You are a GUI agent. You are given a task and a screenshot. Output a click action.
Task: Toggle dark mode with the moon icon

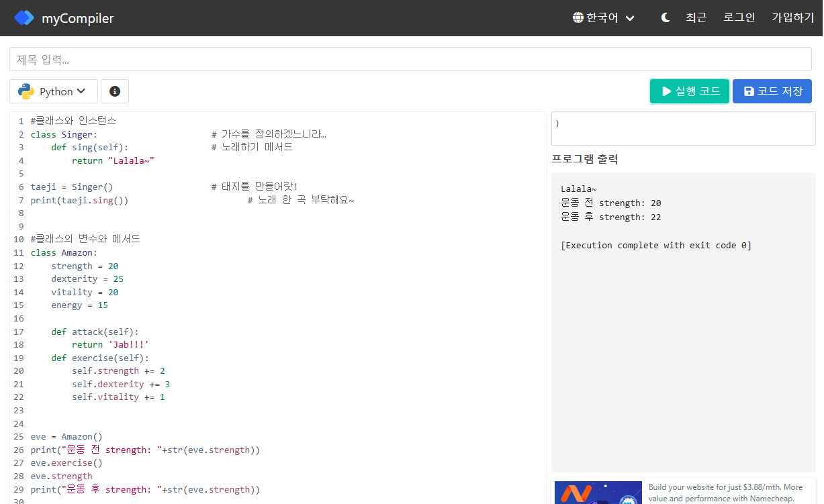point(666,18)
